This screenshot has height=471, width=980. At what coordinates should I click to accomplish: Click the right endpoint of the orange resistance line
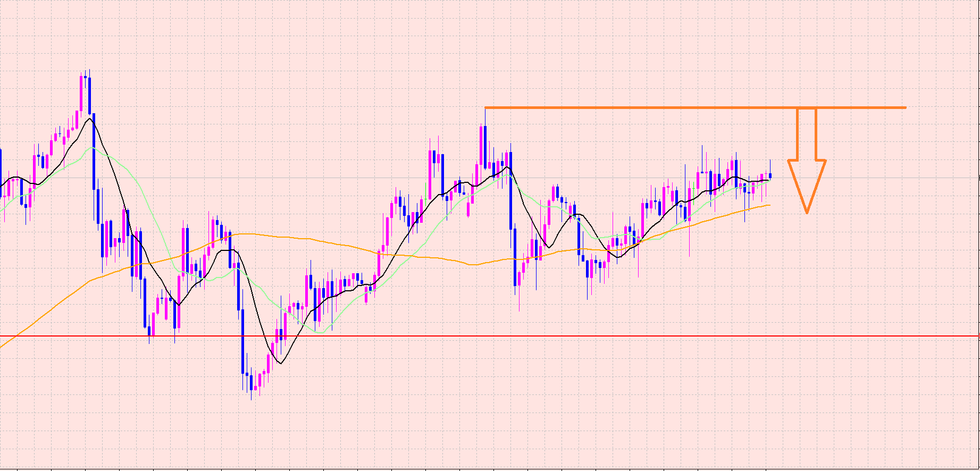pos(905,108)
